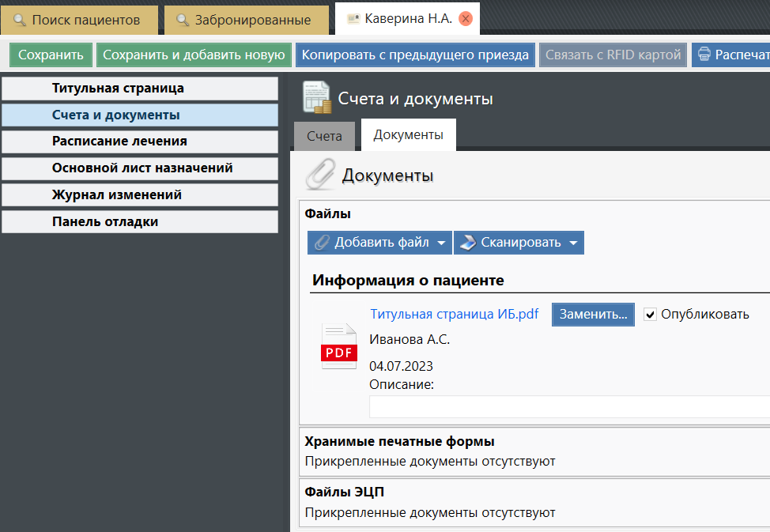Click the paperclip icon beside Документы heading
Screen dimensions: 770x532
click(x=320, y=175)
